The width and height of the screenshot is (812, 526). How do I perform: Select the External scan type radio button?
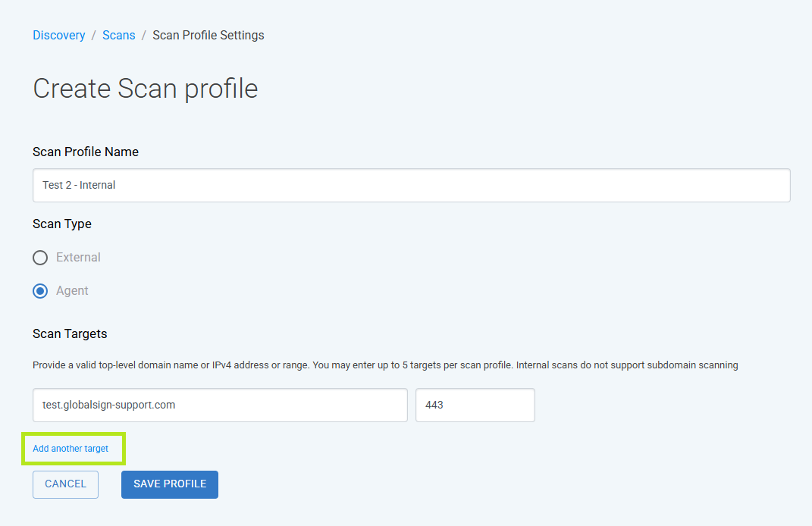40,258
